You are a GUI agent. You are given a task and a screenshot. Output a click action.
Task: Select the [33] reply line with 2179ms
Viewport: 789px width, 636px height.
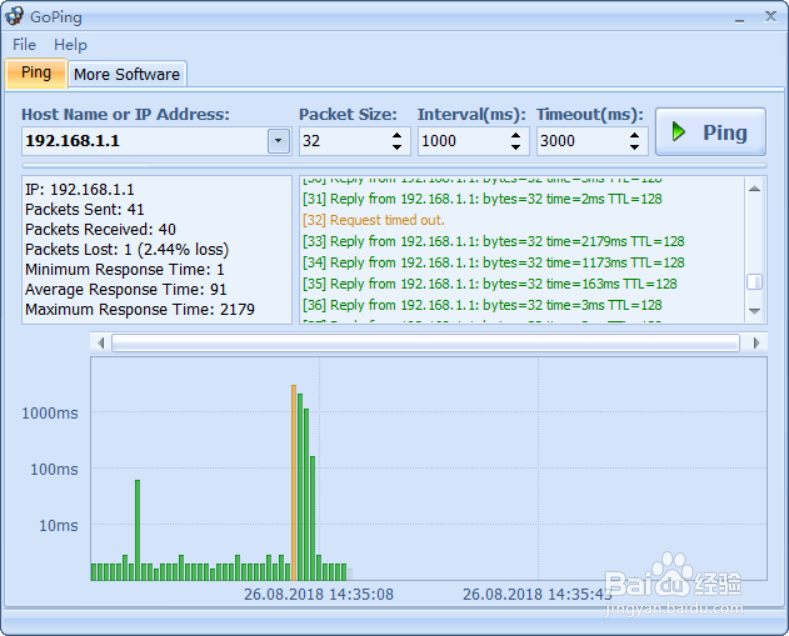[x=493, y=242]
